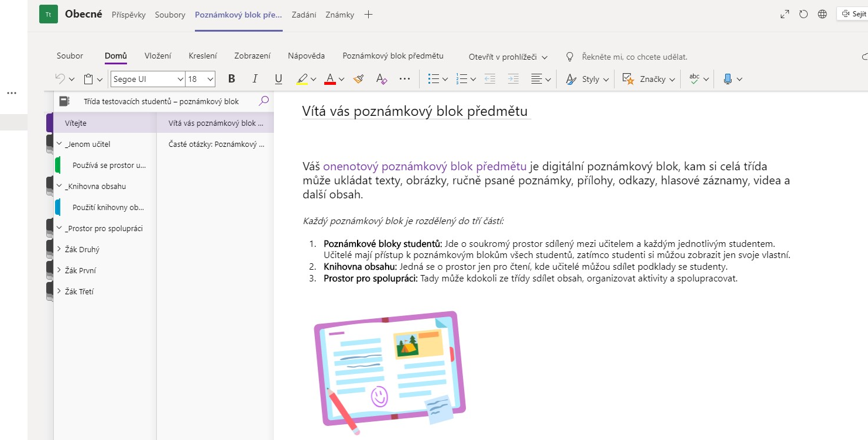Open the Soubor menu
This screenshot has height=440, width=868.
coord(70,56)
